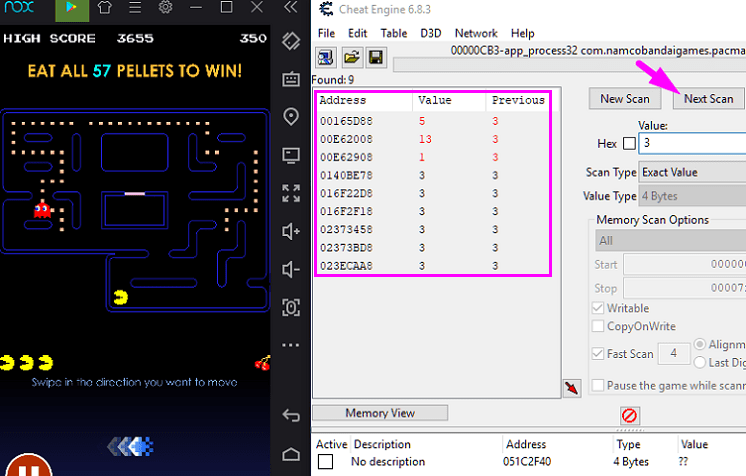Open the memory region All dropdown

tap(671, 241)
